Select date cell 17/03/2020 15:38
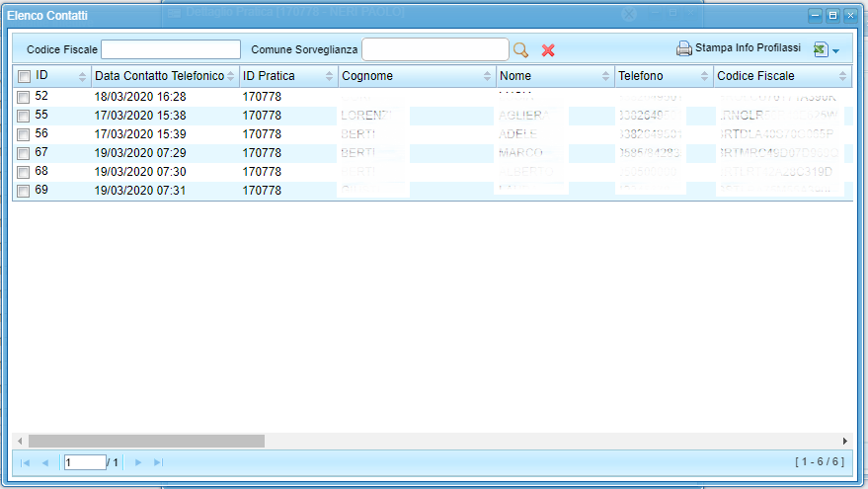Screen dimensions: 868x489 point(140,116)
